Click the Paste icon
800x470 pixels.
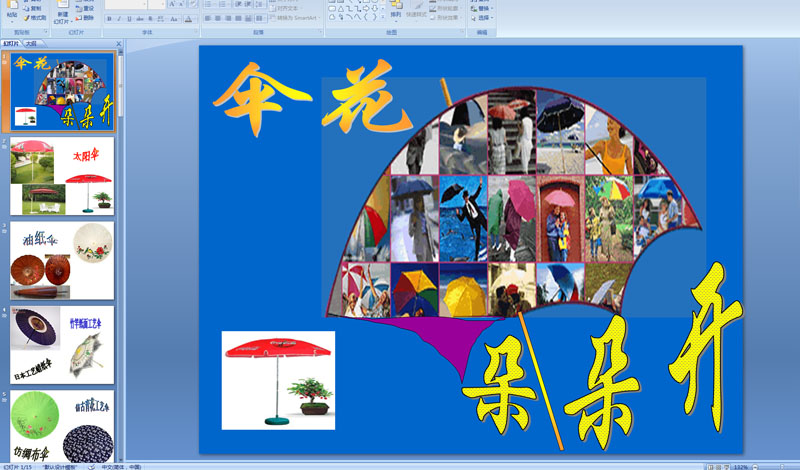[x=11, y=12]
